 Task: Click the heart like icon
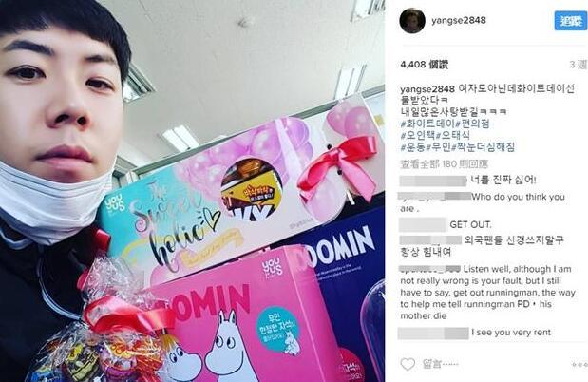coord(408,364)
